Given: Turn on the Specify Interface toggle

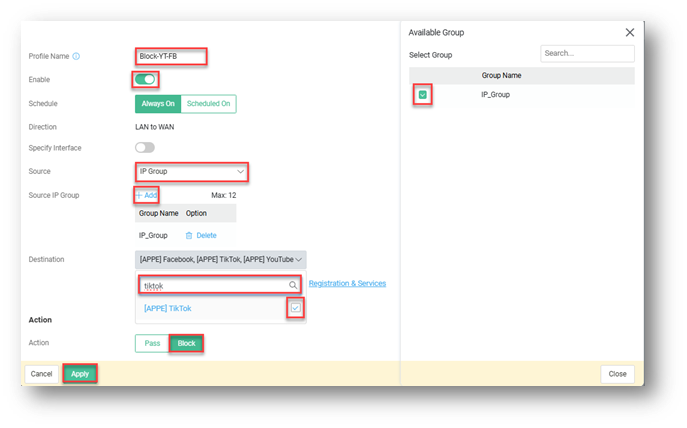Looking at the screenshot, I should coord(145,148).
